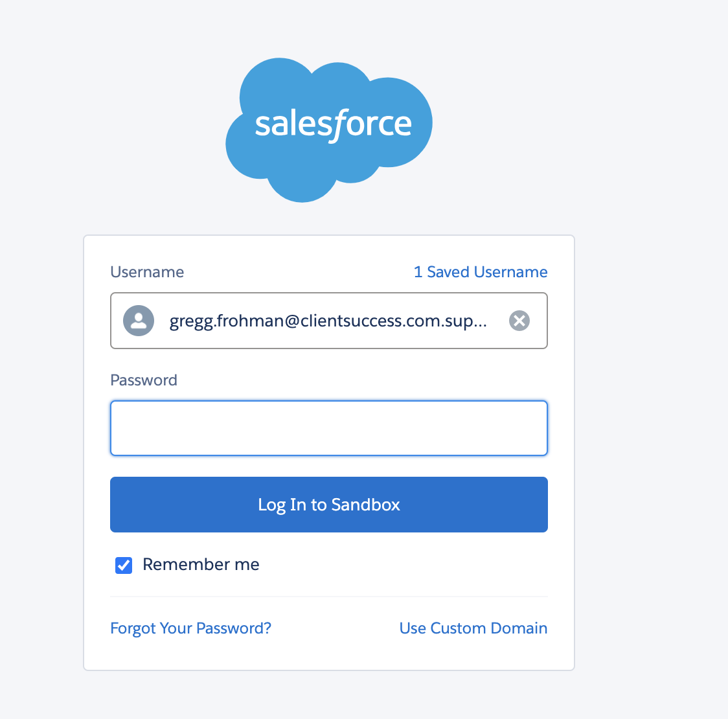Choose the Use Custom Domain link
The image size is (728, 719).
pos(473,628)
